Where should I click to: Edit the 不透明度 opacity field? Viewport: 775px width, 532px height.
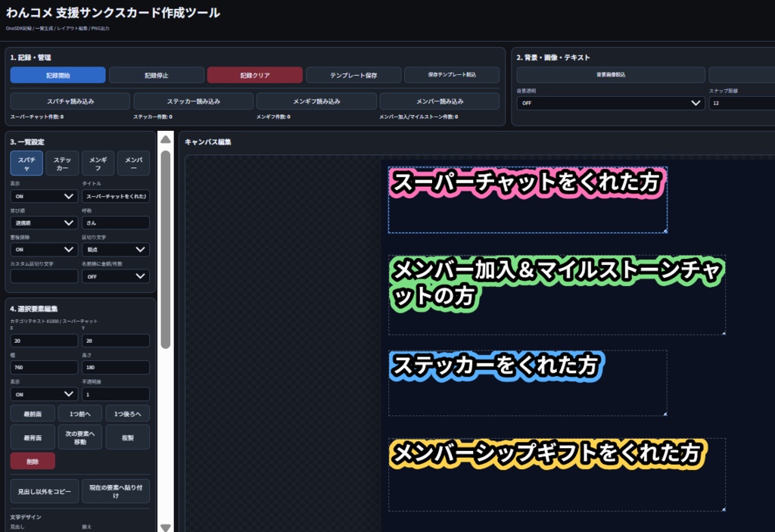(x=116, y=394)
